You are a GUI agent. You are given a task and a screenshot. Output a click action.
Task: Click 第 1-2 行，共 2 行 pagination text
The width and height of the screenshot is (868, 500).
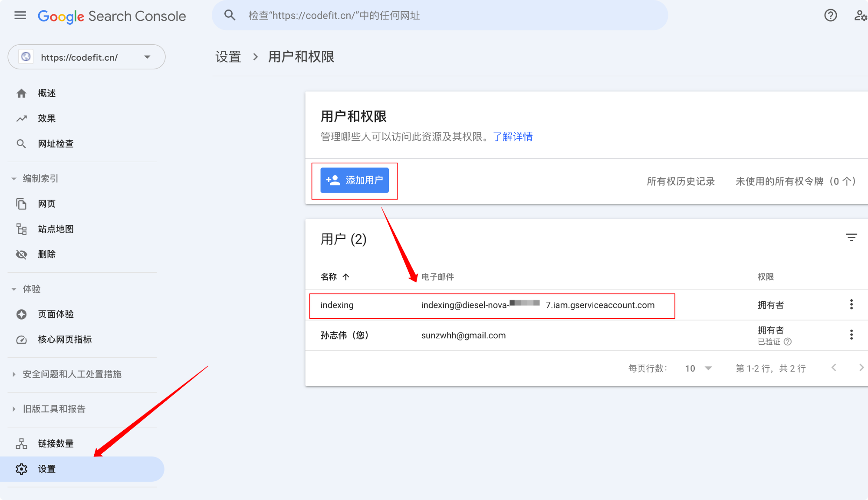(771, 368)
